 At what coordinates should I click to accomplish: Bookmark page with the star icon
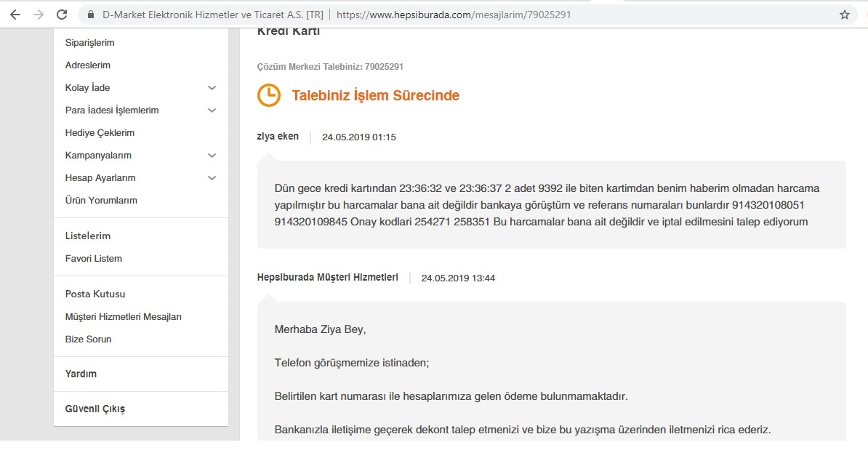[x=844, y=15]
